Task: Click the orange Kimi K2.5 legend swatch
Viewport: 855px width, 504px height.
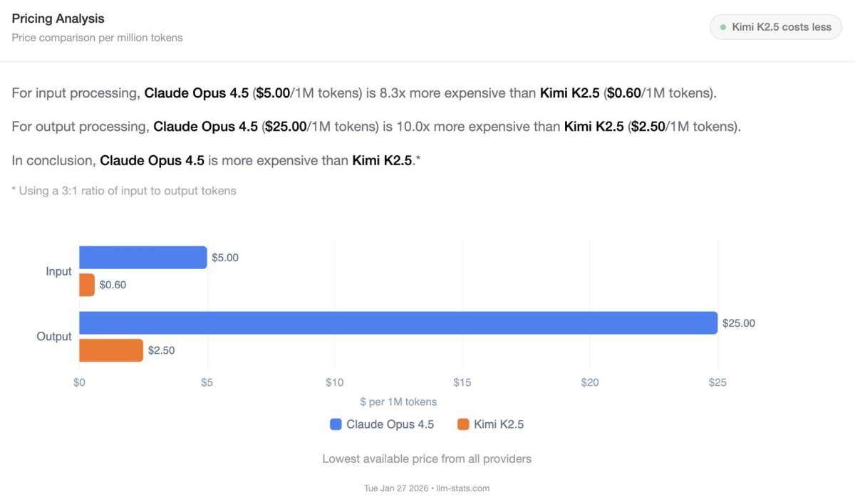Action: 463,424
